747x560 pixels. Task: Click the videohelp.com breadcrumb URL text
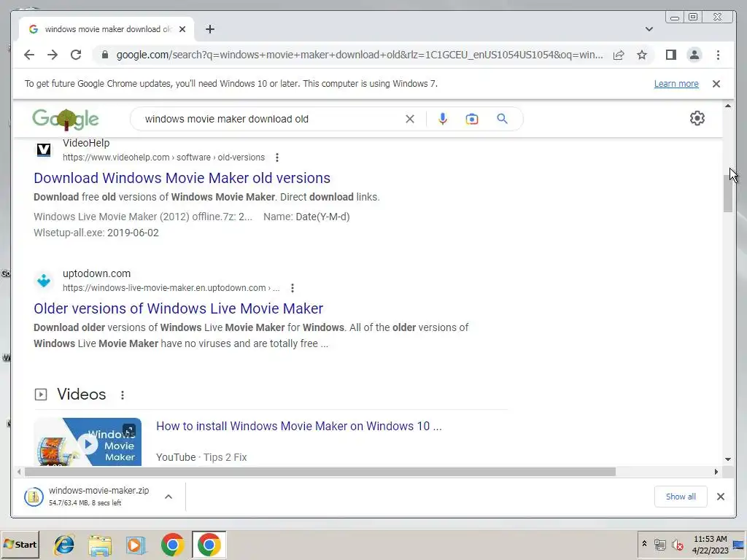163,157
